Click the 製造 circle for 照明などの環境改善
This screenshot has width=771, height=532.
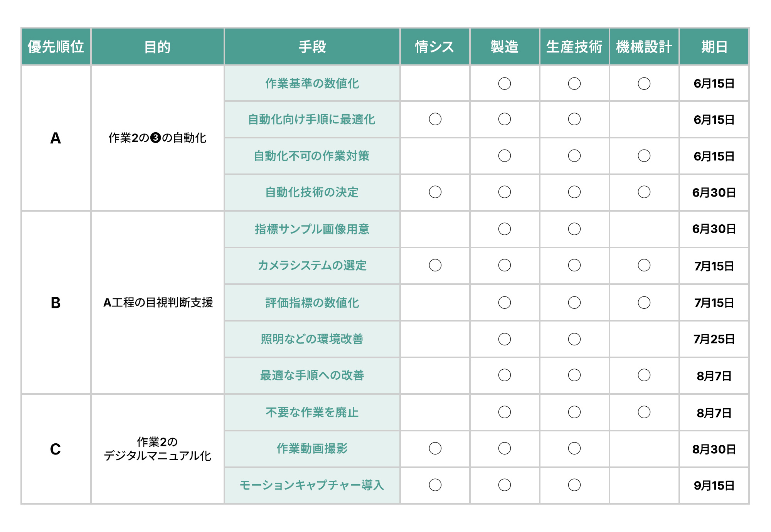tap(504, 339)
